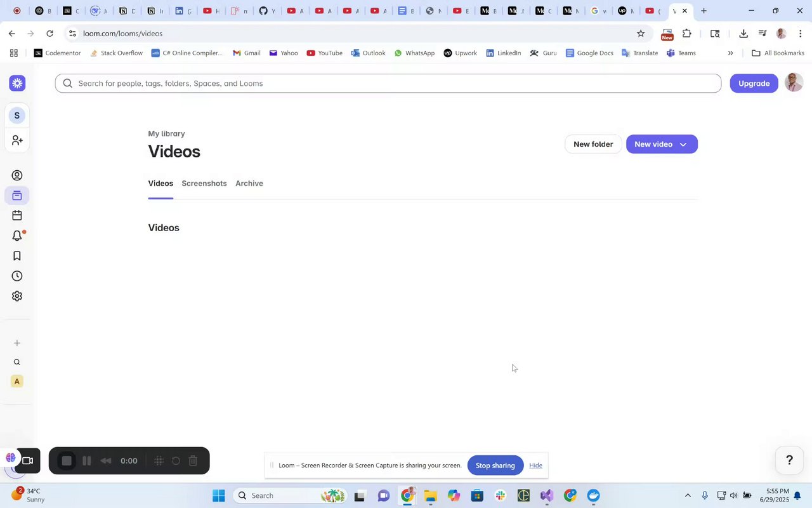This screenshot has width=812, height=508.
Task: Open the All Bookmarks folder
Action: pyautogui.click(x=778, y=53)
